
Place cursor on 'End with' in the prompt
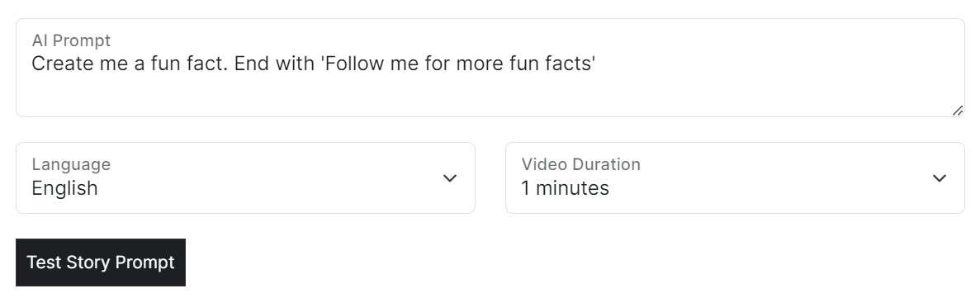point(274,64)
